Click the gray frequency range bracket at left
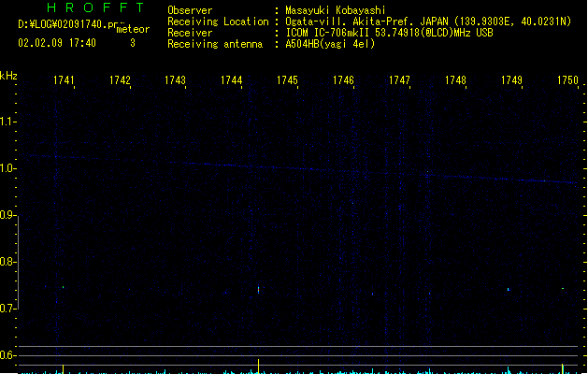Screen dimensions: 588x374 [x=18, y=263]
